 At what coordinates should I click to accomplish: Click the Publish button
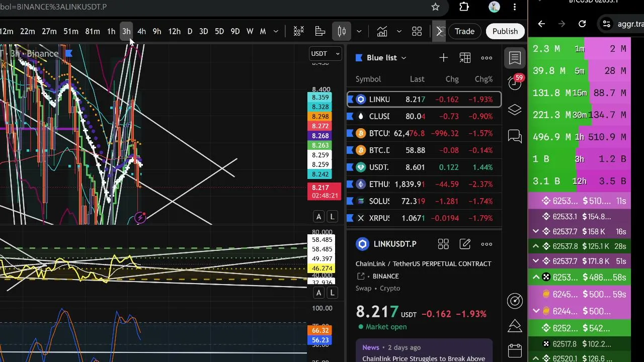coord(505,31)
